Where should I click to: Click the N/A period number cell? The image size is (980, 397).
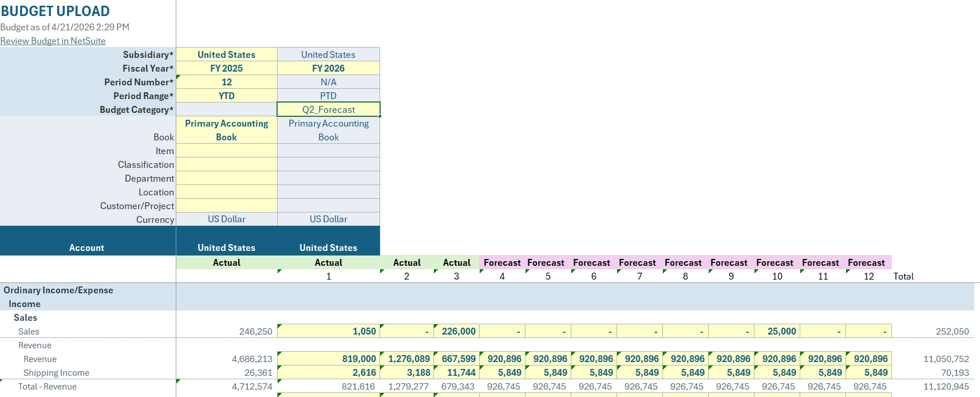pos(329,82)
